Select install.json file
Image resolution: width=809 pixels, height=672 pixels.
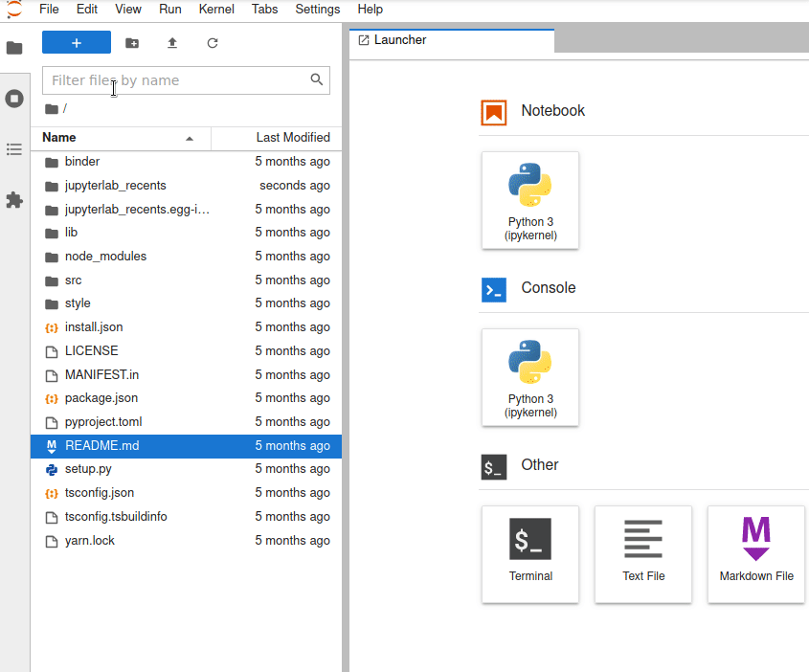point(186,327)
